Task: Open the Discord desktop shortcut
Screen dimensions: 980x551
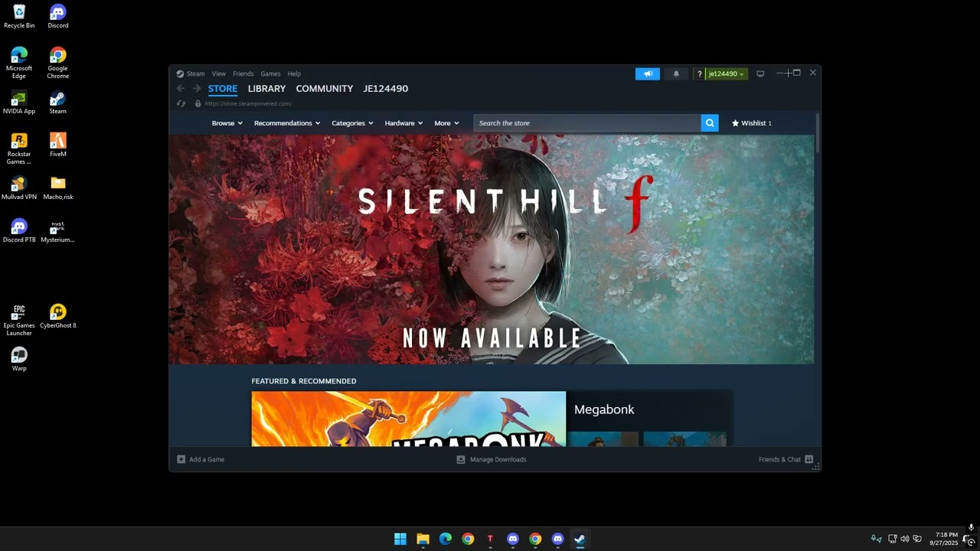Action: click(x=57, y=16)
